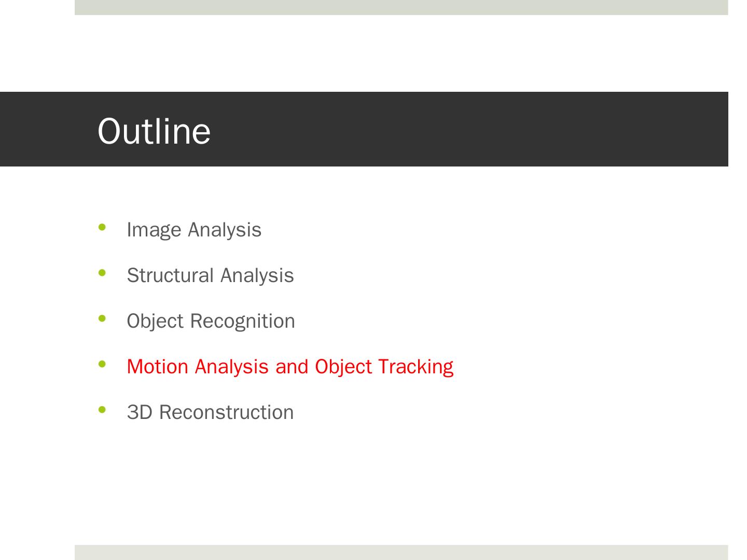This screenshot has width=747, height=560.
Task: Click the word Reconstruction
Action: pos(226,412)
